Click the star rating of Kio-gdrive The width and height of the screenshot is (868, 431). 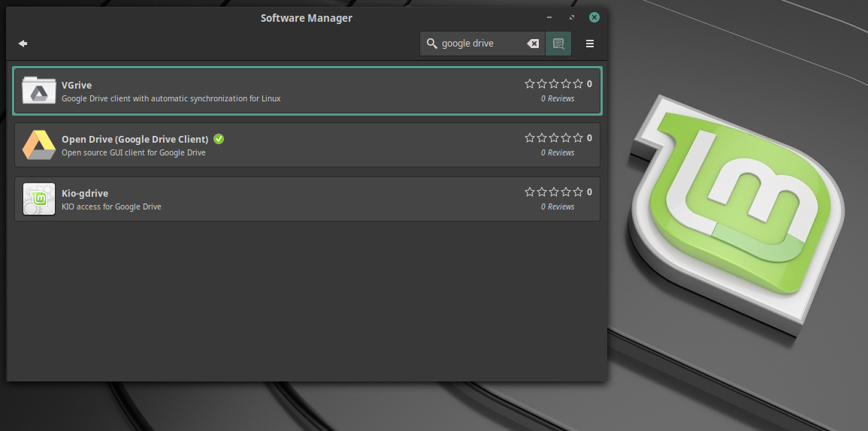(x=554, y=192)
